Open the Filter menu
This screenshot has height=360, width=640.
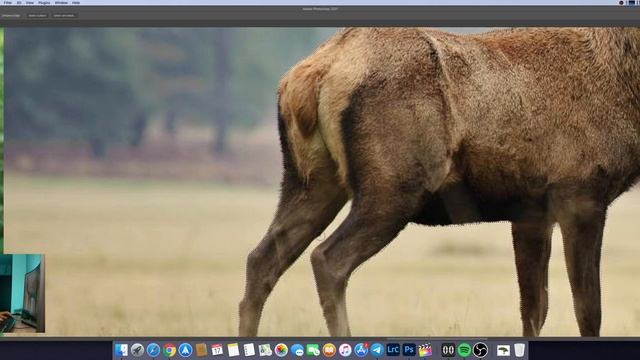8,2
